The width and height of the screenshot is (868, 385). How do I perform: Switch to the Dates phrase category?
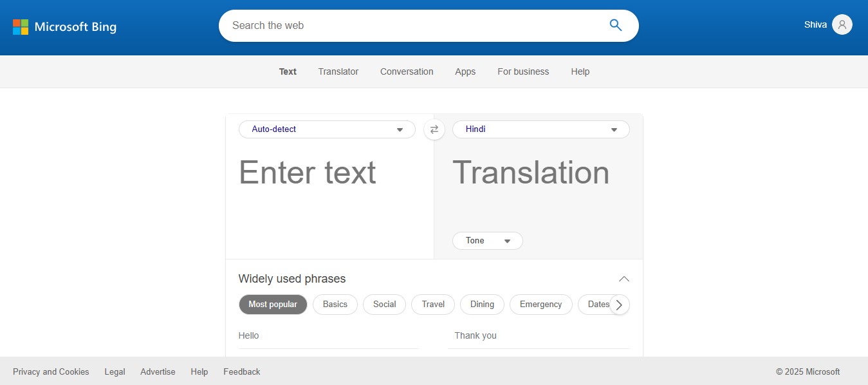click(598, 304)
